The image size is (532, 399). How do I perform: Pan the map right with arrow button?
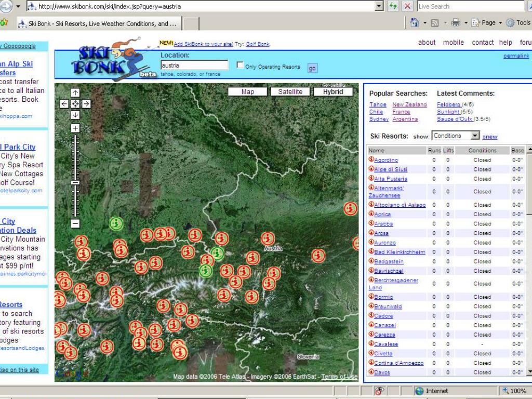point(87,104)
